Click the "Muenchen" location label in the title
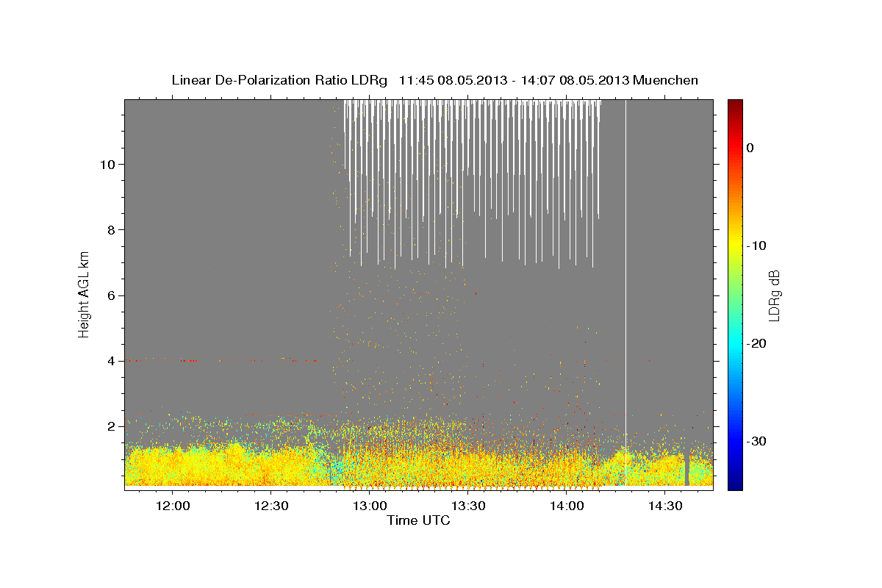Screen dimensions: 882x588 click(x=666, y=80)
